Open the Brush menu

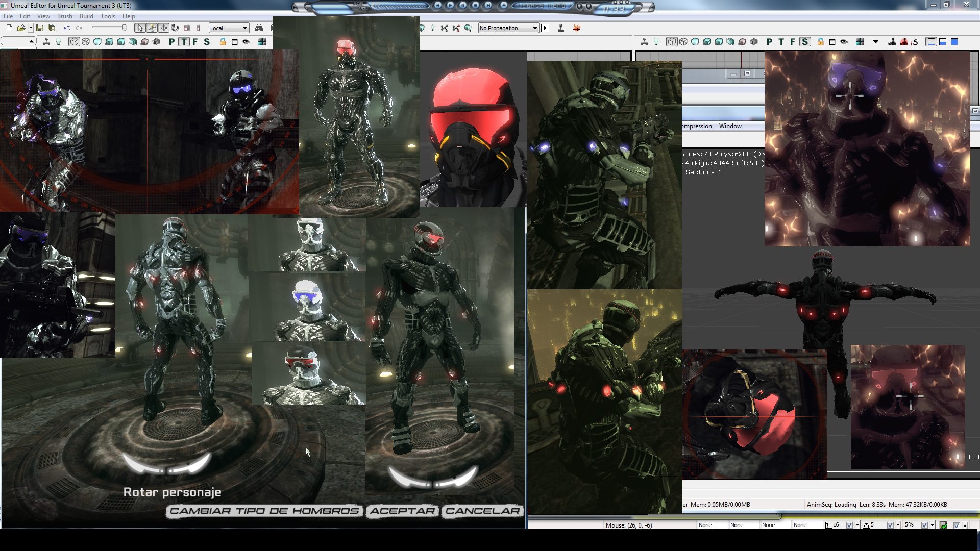pos(64,16)
